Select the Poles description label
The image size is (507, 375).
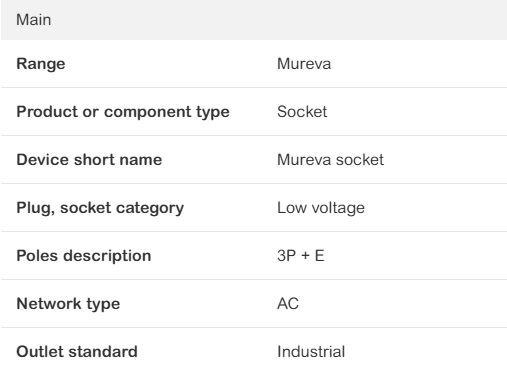click(x=84, y=256)
